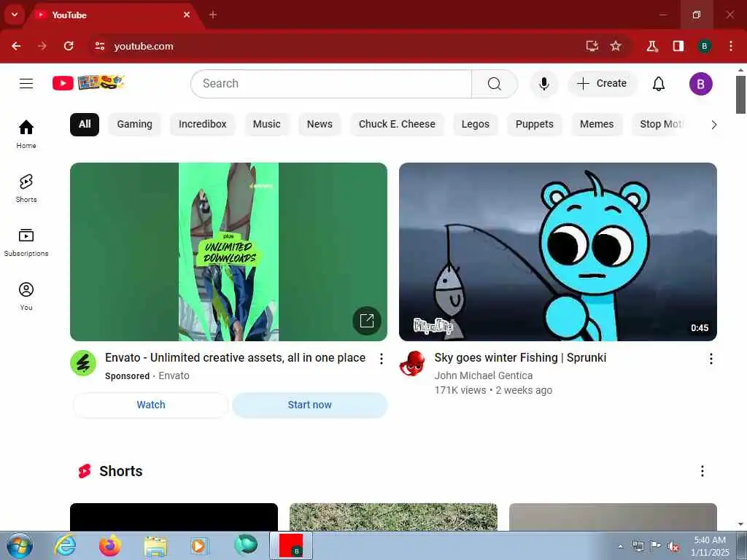This screenshot has width=747, height=560.
Task: Open more options for Sky goes winter Fishing video
Action: pyautogui.click(x=711, y=359)
